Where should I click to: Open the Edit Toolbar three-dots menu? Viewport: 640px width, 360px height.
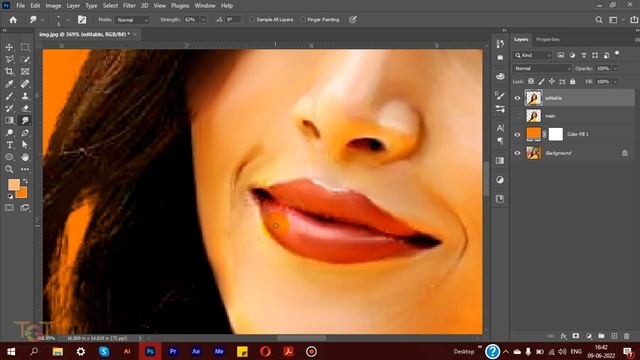(25, 169)
